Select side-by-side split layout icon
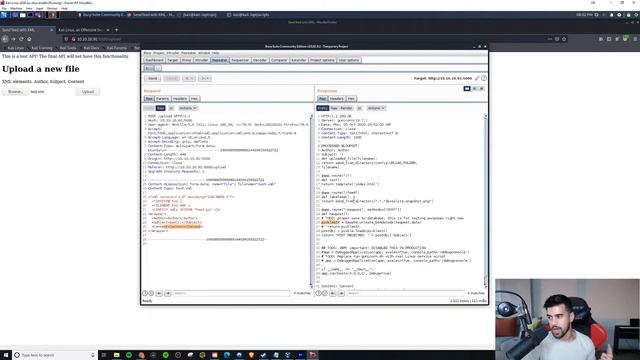640x360 pixels. pos(467,89)
